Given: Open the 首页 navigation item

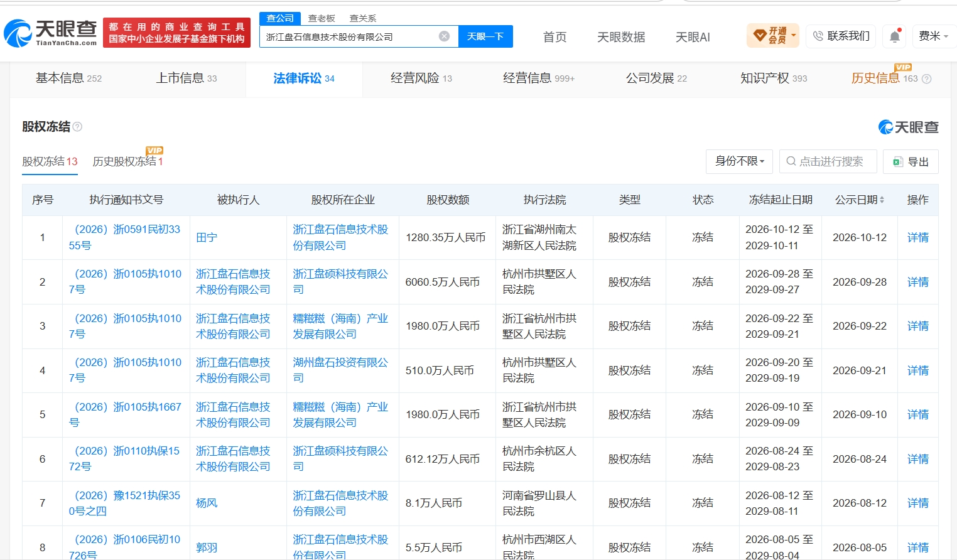Looking at the screenshot, I should (x=554, y=37).
